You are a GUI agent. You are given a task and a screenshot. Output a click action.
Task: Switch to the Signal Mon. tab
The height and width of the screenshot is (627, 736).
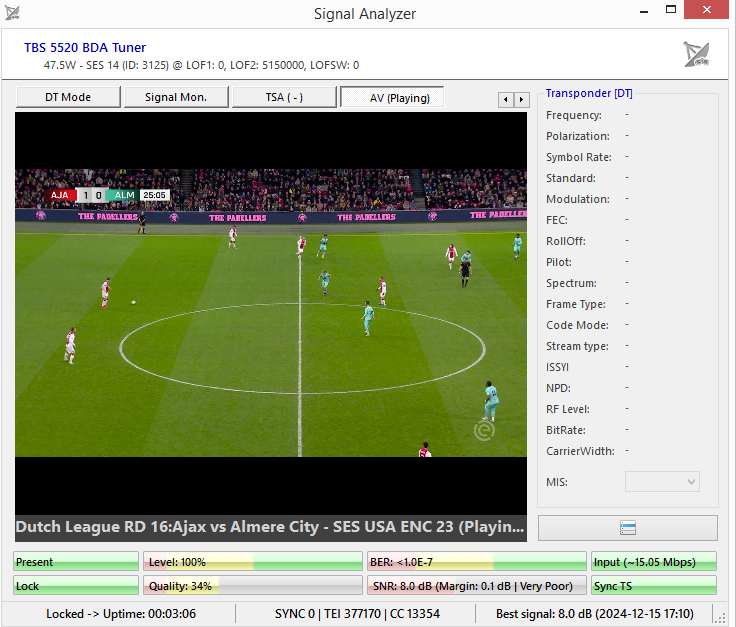[176, 97]
